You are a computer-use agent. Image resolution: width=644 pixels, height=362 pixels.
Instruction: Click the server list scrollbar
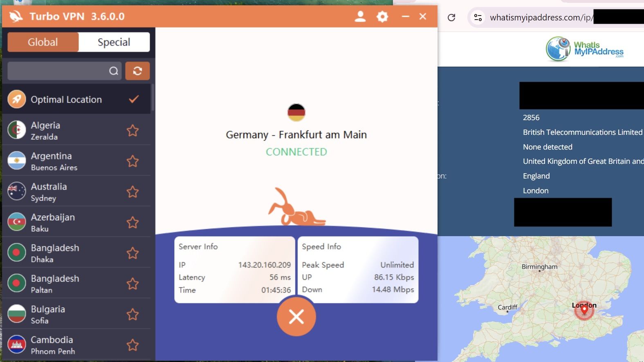tap(153, 98)
